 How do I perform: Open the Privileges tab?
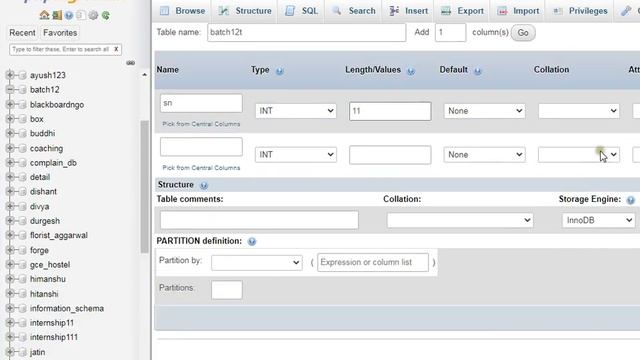[580, 11]
